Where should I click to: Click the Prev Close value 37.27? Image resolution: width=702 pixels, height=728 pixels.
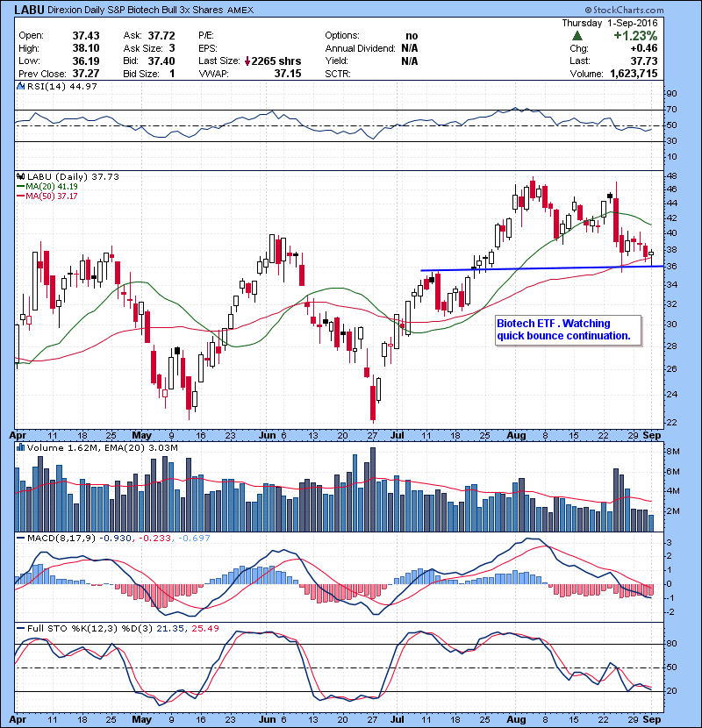[85, 74]
